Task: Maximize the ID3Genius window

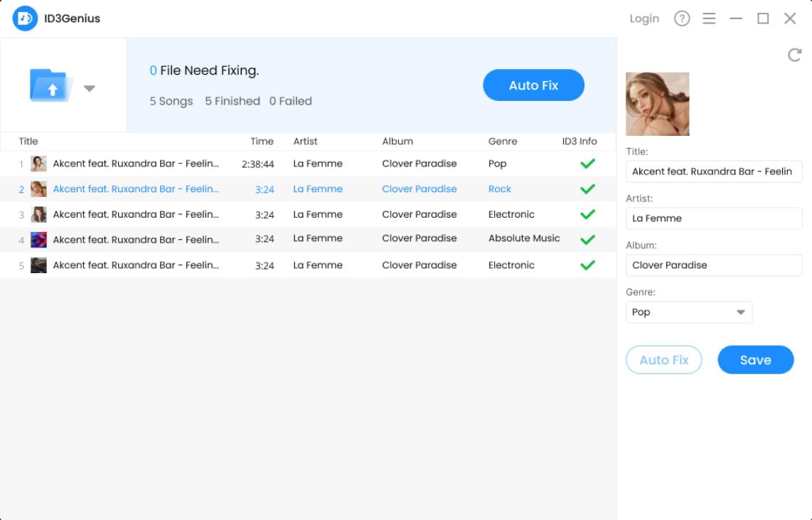Action: pos(763,18)
